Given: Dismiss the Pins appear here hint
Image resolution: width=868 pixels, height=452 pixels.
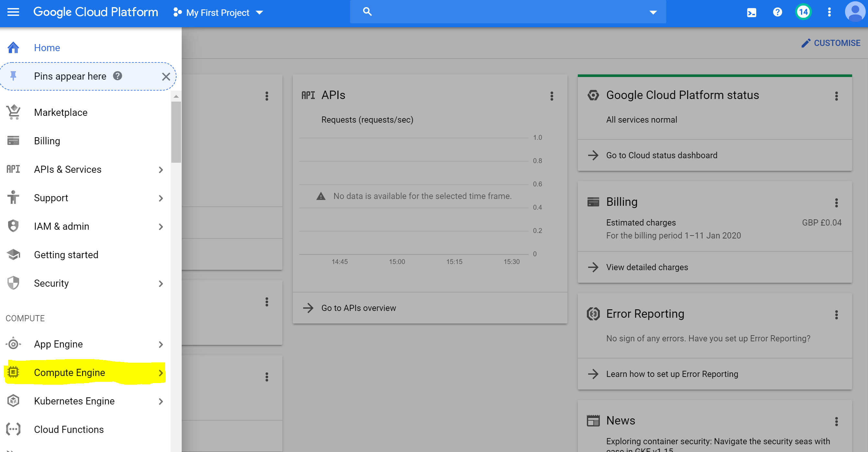Looking at the screenshot, I should pos(166,77).
